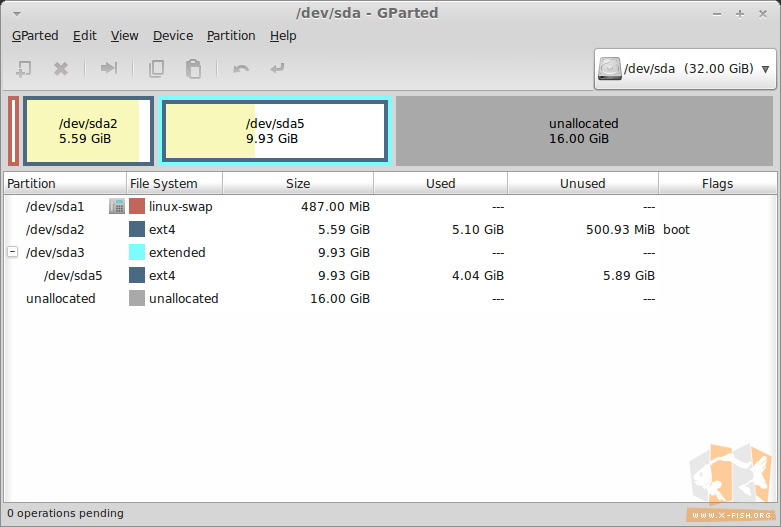Click the 16.00 GiB size cell in list
The image size is (781, 527).
(x=340, y=298)
